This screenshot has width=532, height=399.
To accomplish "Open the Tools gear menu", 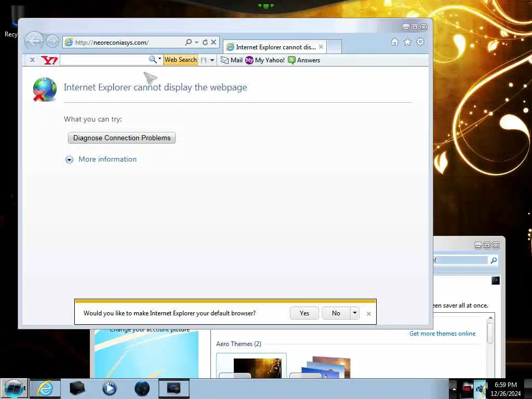I will pyautogui.click(x=420, y=42).
